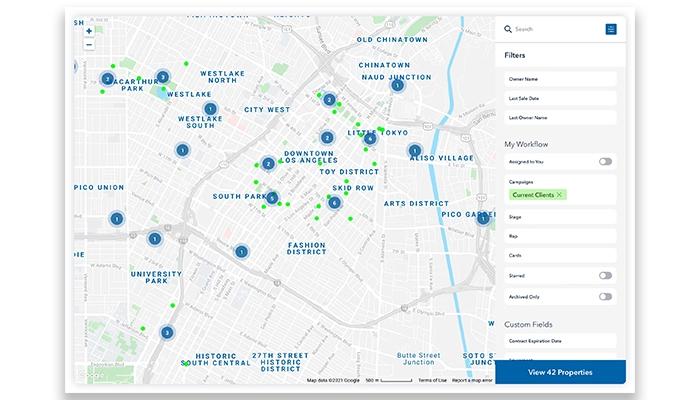
Task: Open cluster 1 left of Fashion District
Action: click(242, 252)
